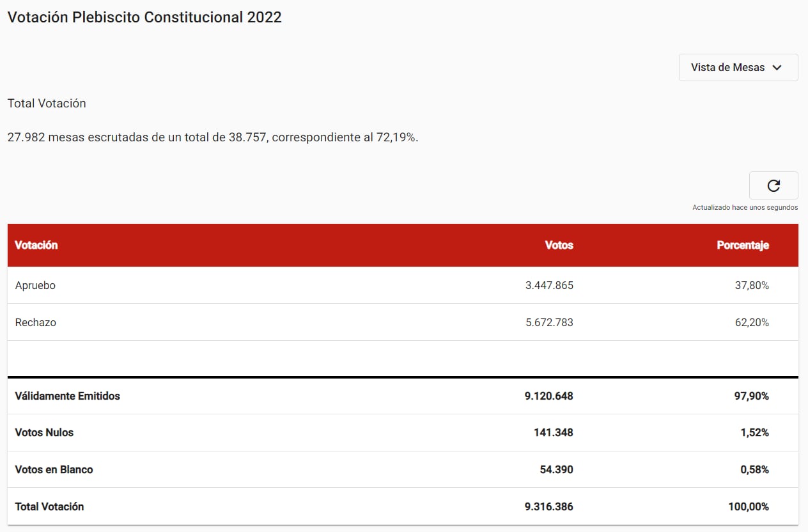
Task: Collapse the view selection dropdown
Action: (x=738, y=67)
